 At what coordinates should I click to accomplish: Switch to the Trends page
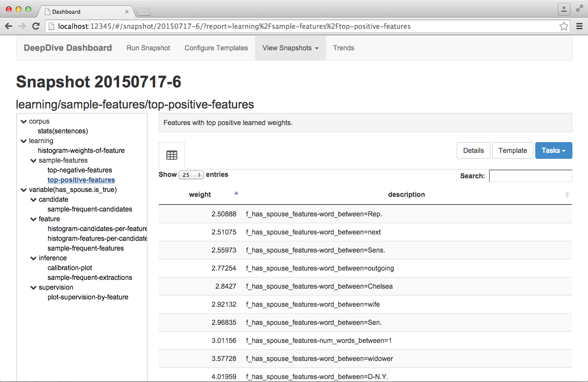(x=344, y=48)
